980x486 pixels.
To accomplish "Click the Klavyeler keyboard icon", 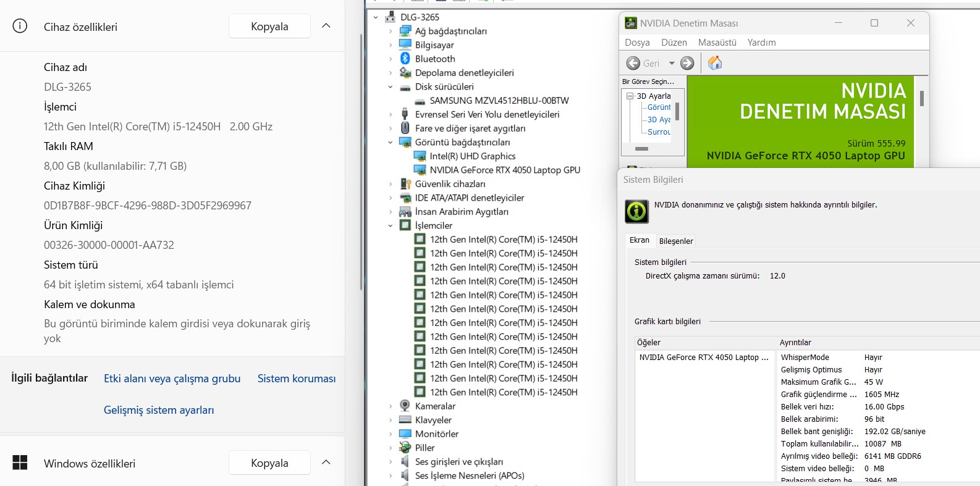I will (405, 420).
